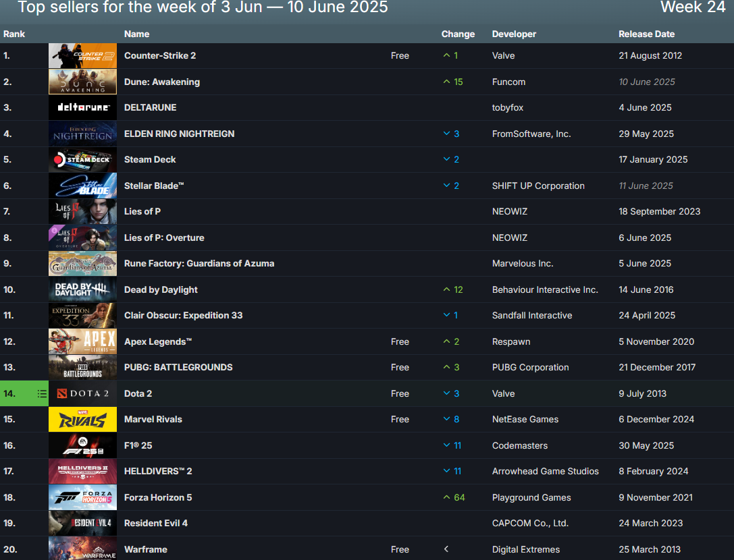The width and height of the screenshot is (734, 560).
Task: Select the PUBG Battlegrounds thumbnail
Action: 83,367
